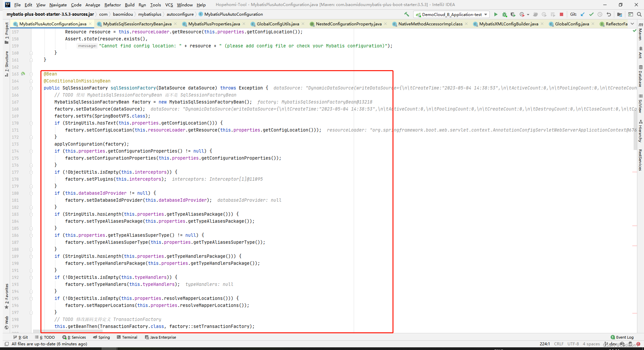Click the baomidou breadcrumb
Screen dimensions: 644x350
click(123, 14)
